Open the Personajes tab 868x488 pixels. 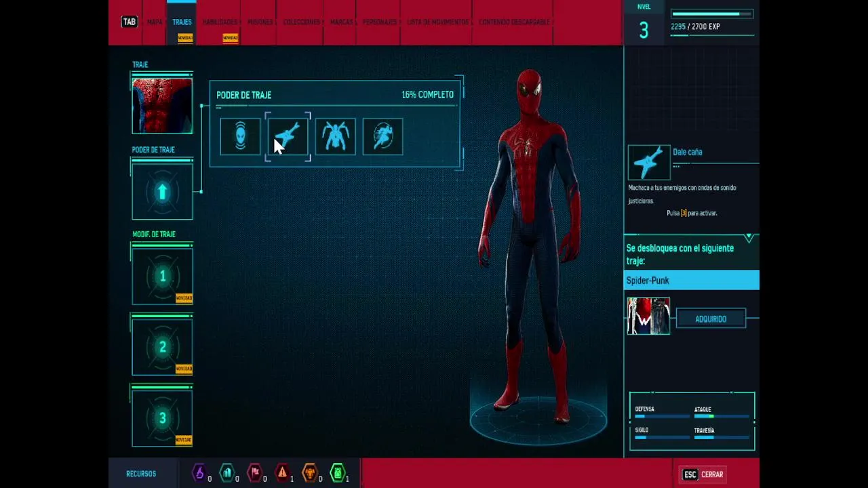[380, 22]
